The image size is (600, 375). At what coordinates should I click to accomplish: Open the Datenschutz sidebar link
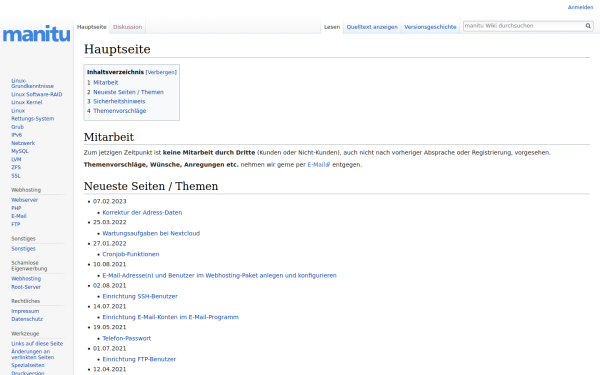27,319
